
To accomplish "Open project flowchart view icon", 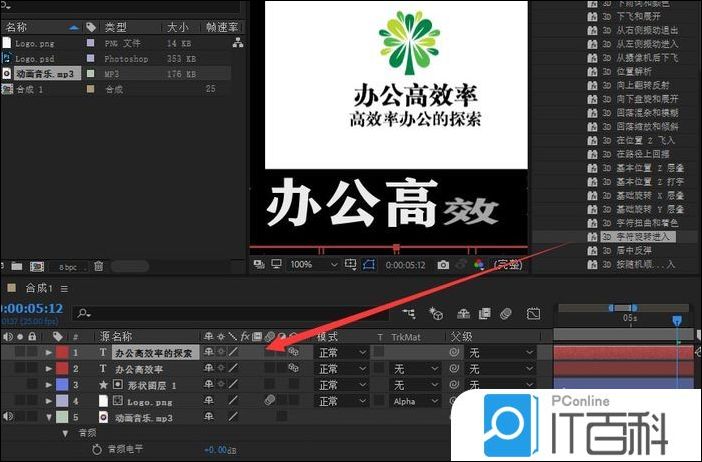I will [238, 43].
